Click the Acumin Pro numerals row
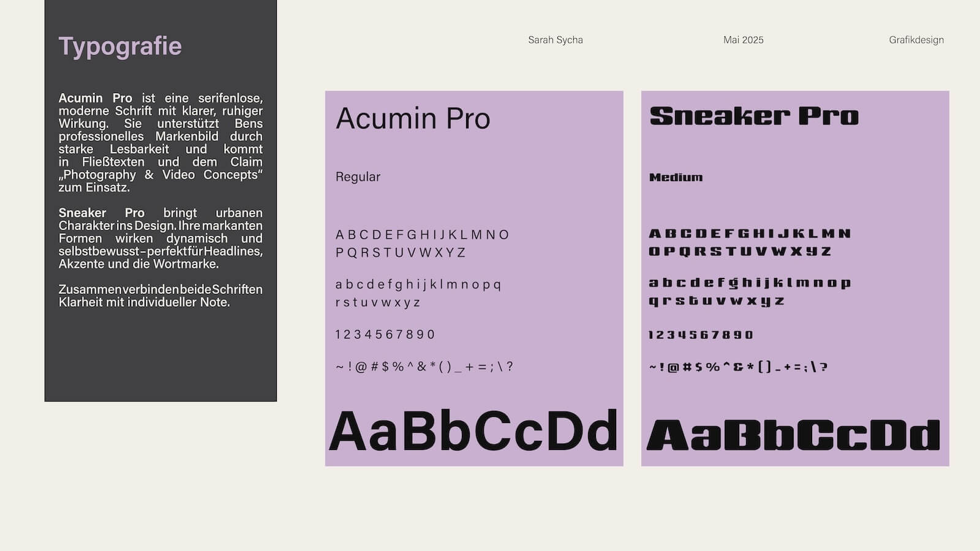The height and width of the screenshot is (551, 980). [x=385, y=334]
